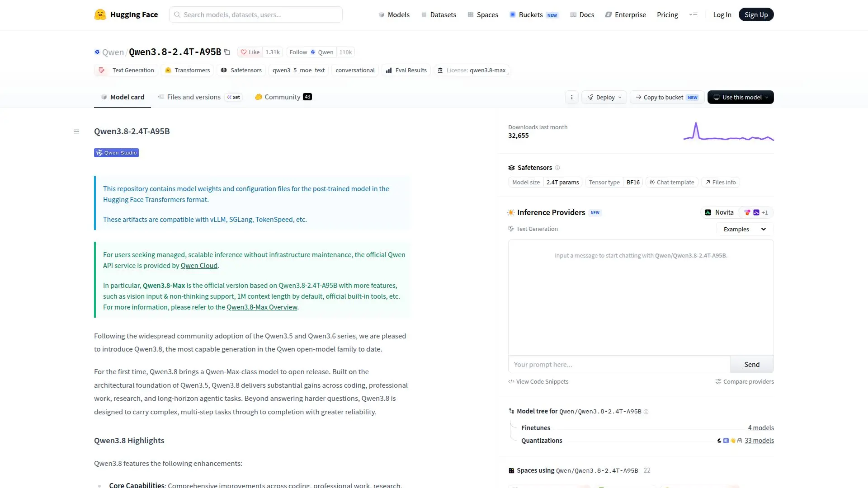Click the downloads trend chart
Image resolution: width=868 pixels, height=488 pixels.
point(728,131)
